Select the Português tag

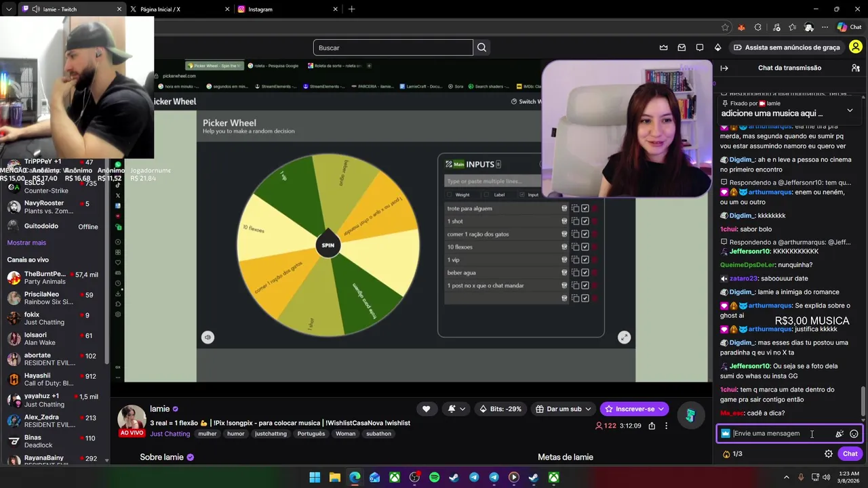point(311,434)
